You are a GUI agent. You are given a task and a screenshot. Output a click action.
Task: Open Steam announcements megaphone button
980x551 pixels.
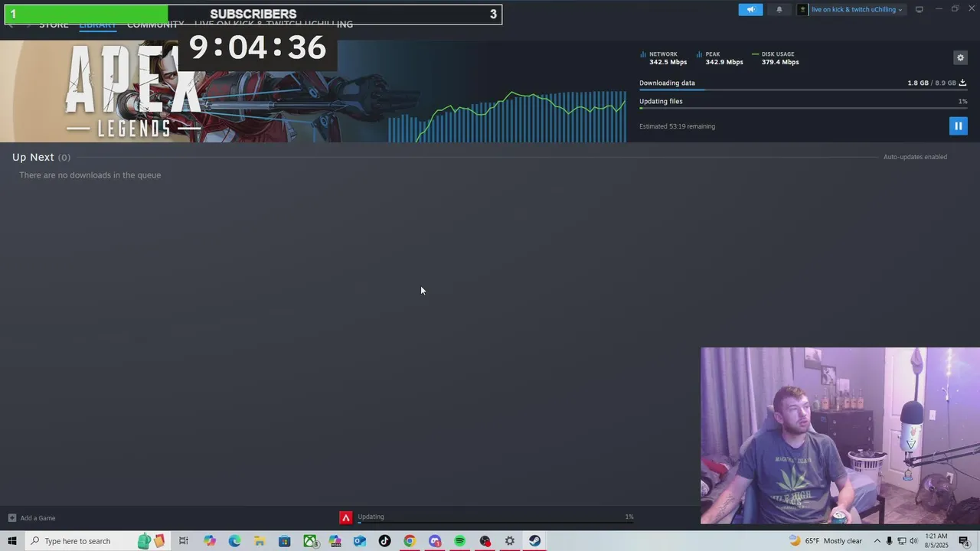(750, 9)
